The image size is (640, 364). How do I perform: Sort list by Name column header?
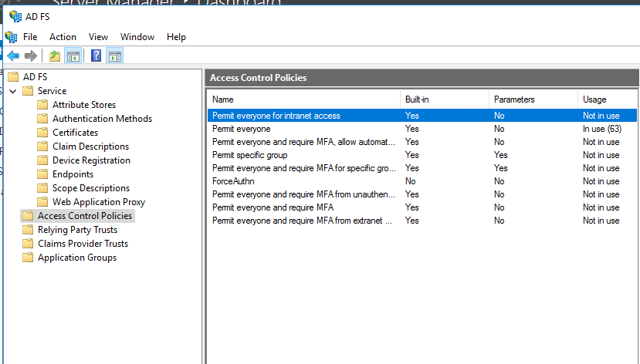[x=303, y=99]
